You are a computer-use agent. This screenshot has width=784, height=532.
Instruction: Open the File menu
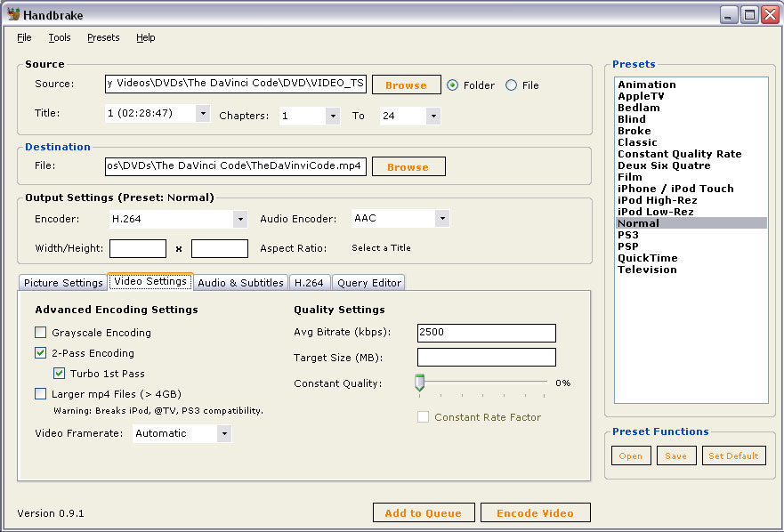point(24,37)
